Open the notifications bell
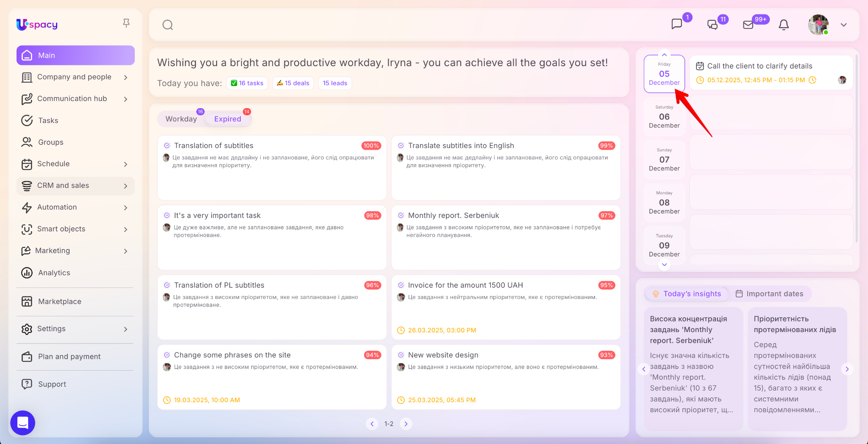868x444 pixels. [x=784, y=25]
